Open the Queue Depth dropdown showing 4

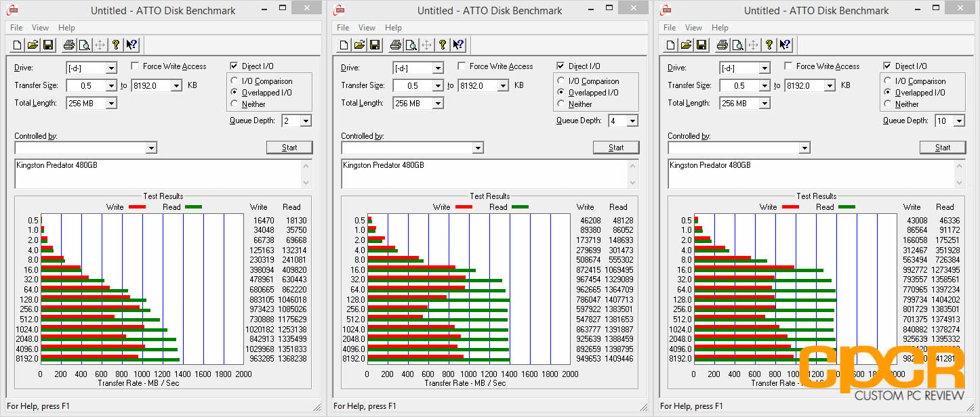point(632,120)
